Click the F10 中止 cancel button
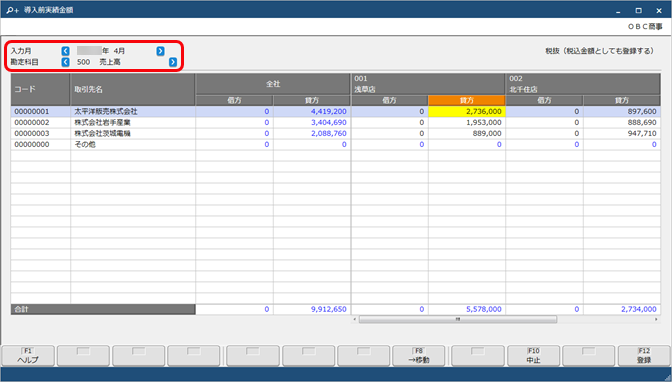Viewport: 672px width, 382px height. point(534,356)
